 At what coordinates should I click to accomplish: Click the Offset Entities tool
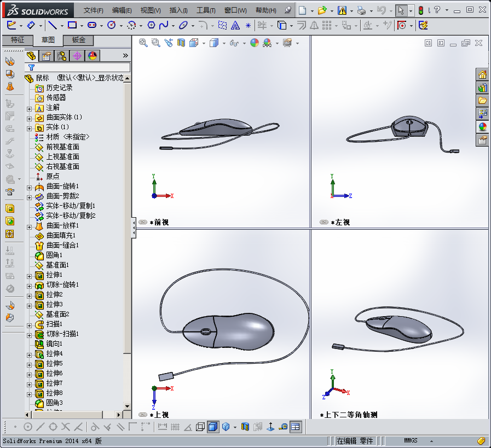[301, 25]
